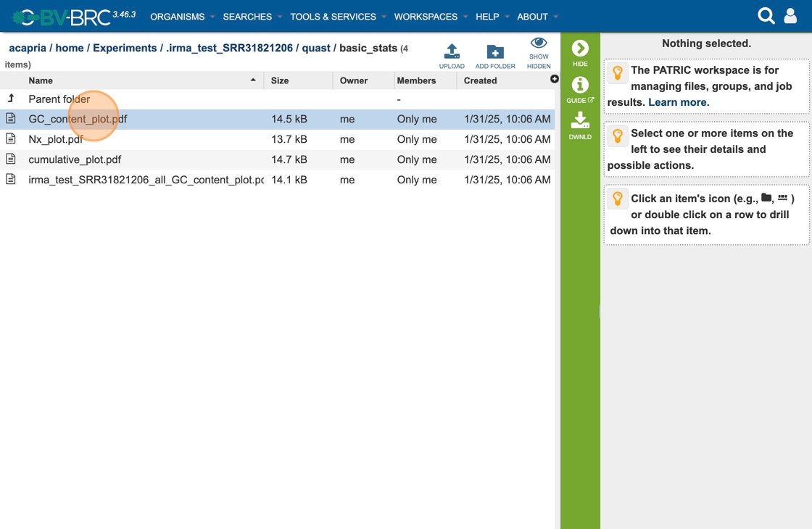The height and width of the screenshot is (529, 812).
Task: Click lightbulb icon beside Select items tip
Action: click(x=617, y=136)
